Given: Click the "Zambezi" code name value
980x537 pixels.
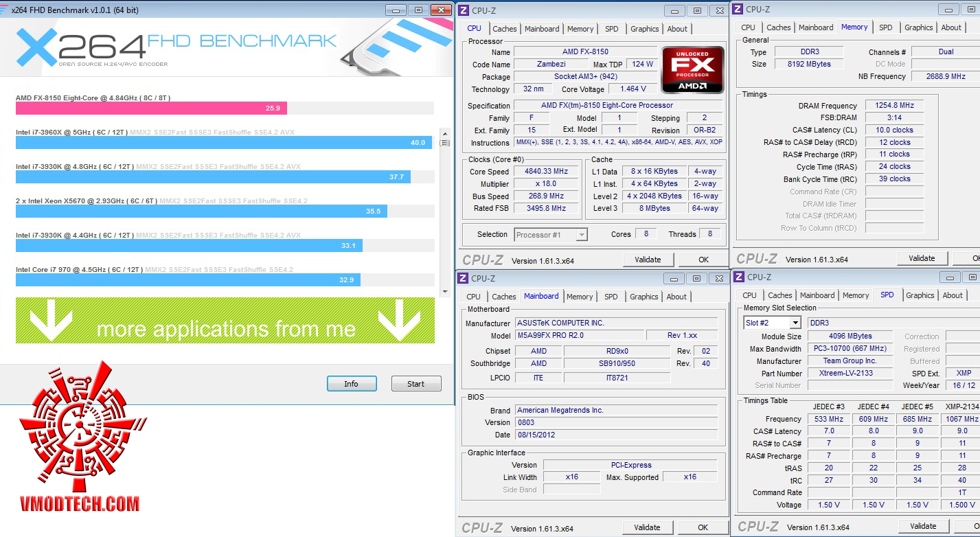Looking at the screenshot, I should pos(551,64).
